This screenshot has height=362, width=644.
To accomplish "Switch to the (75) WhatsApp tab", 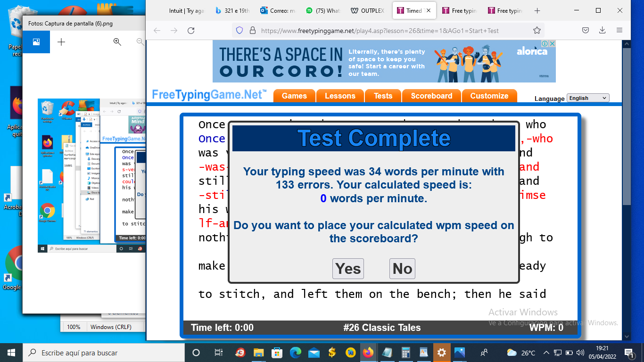I will pyautogui.click(x=322, y=10).
